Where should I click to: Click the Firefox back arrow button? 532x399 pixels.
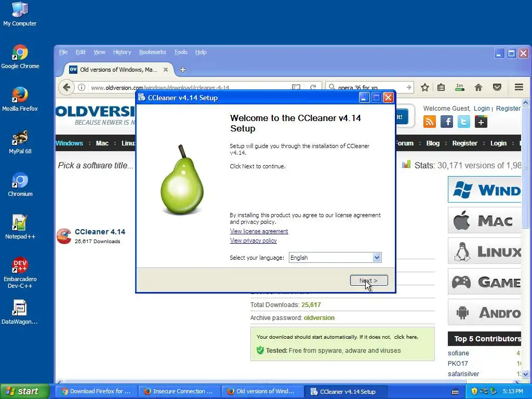pos(66,87)
